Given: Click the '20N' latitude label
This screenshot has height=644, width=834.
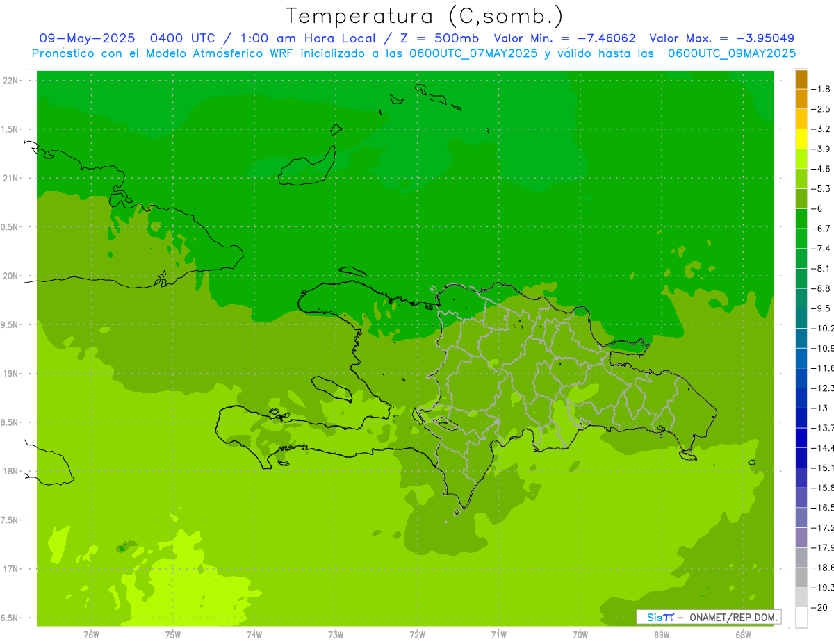Looking at the screenshot, I should [x=12, y=276].
